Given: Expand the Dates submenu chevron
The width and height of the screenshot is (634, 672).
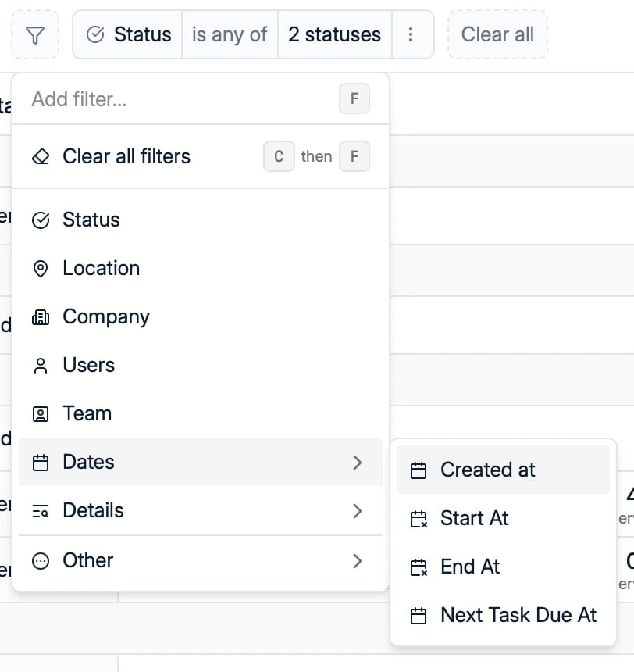Looking at the screenshot, I should pyautogui.click(x=358, y=463).
